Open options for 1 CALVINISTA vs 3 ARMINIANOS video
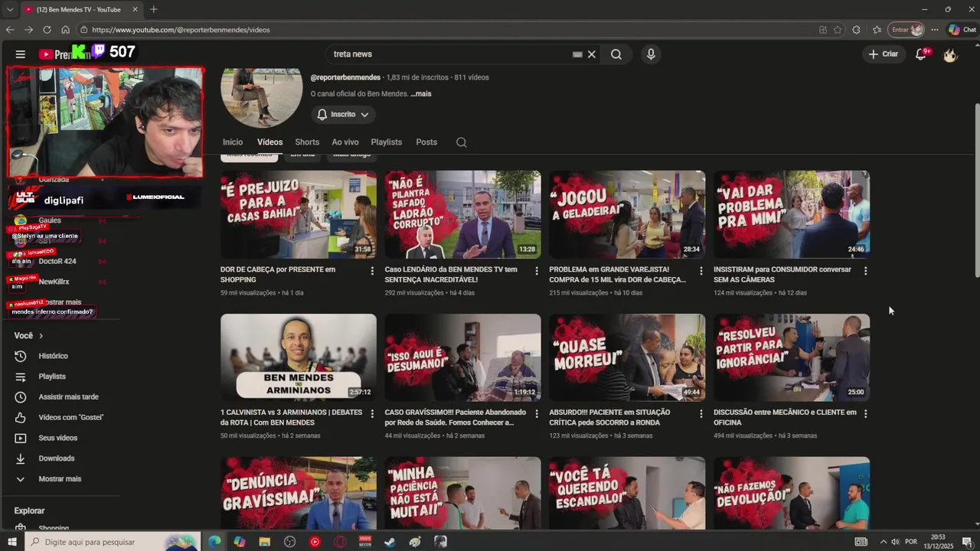 (x=373, y=413)
